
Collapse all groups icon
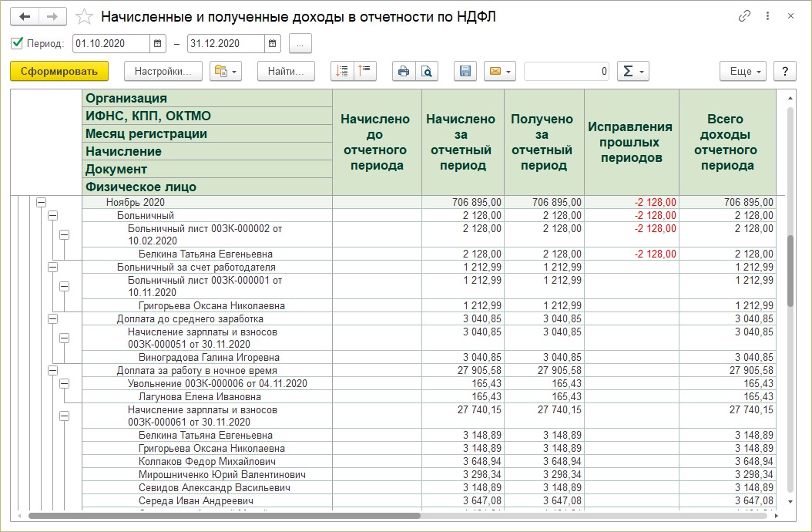[x=342, y=71]
